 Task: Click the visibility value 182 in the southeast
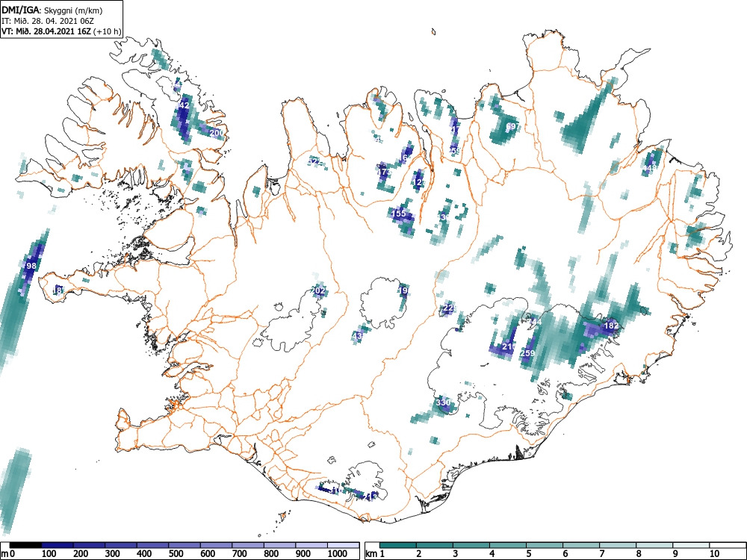[x=611, y=326]
